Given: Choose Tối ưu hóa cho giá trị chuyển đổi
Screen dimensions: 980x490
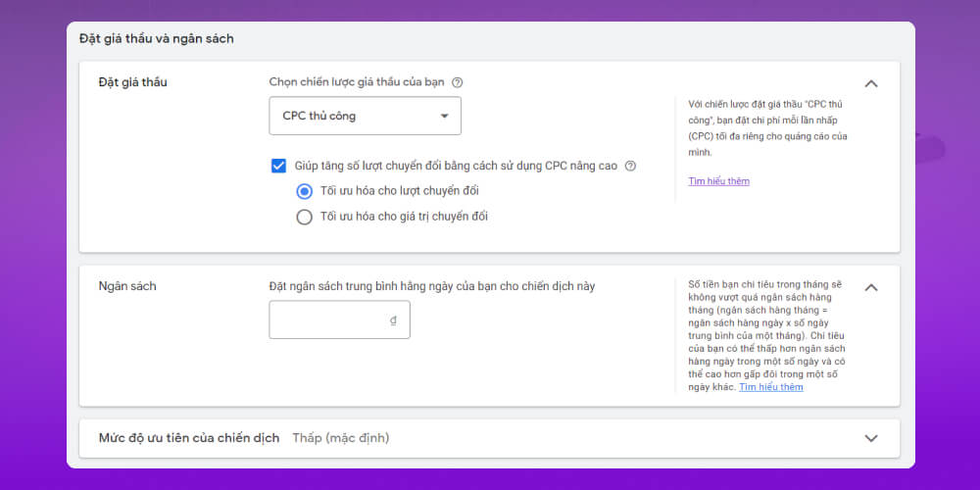Looking at the screenshot, I should click(x=304, y=217).
